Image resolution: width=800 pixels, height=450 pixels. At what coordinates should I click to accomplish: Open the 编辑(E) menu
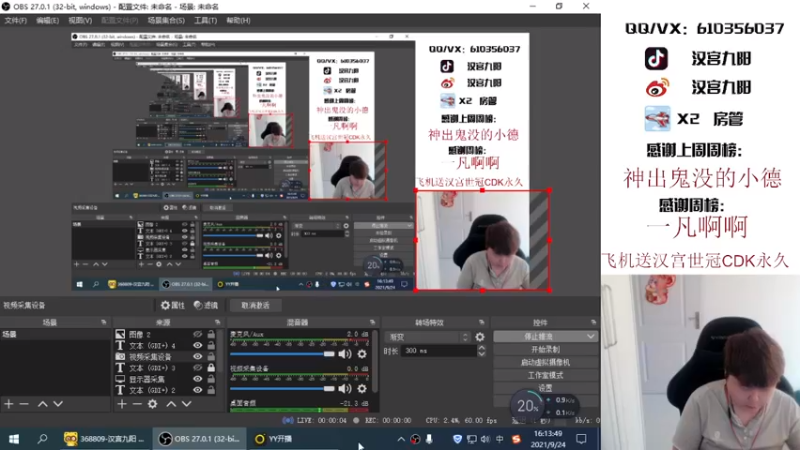tap(47, 20)
